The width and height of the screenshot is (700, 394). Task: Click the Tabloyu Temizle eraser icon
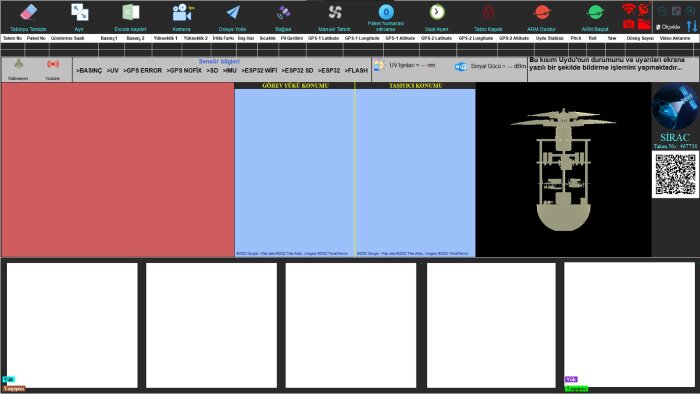pos(29,12)
